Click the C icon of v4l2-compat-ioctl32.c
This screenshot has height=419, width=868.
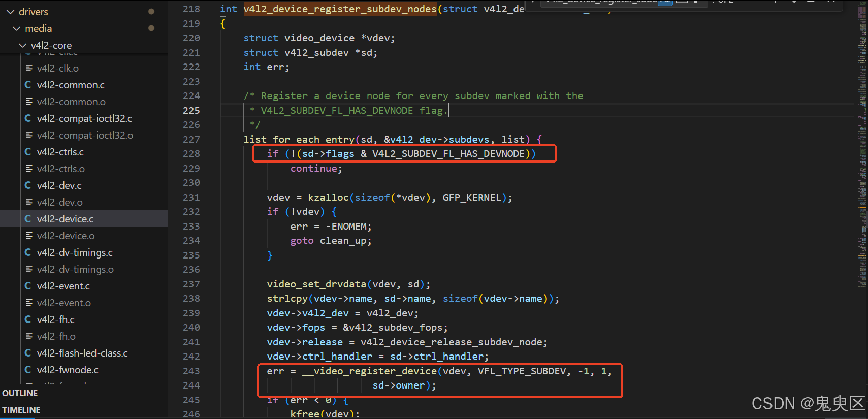(28, 118)
